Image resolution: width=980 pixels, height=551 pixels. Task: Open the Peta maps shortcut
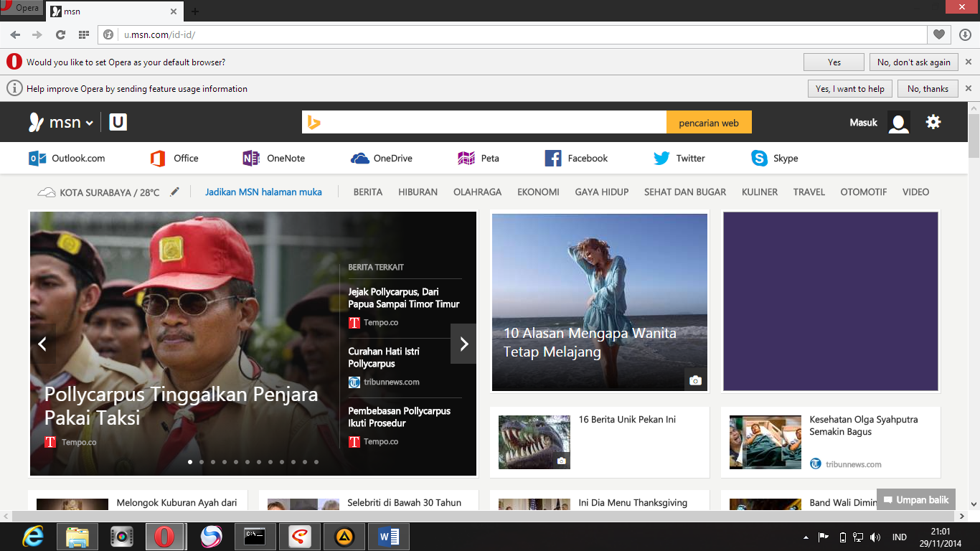click(479, 159)
